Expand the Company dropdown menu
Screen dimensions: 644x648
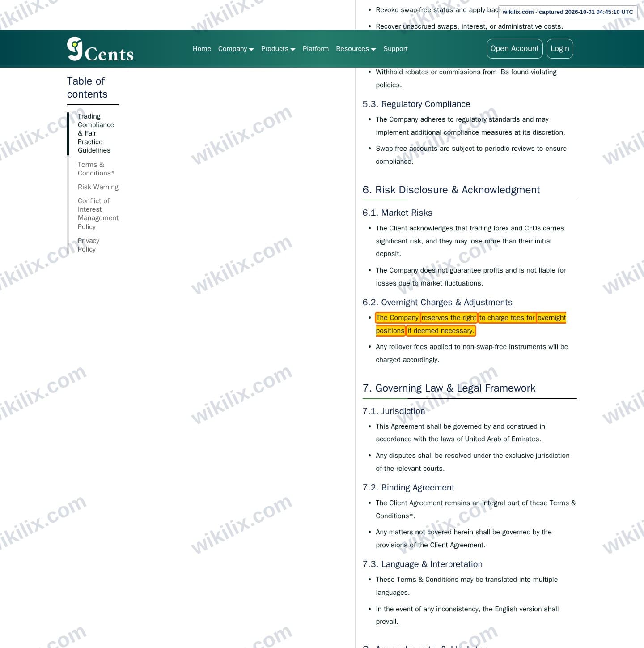(x=236, y=49)
